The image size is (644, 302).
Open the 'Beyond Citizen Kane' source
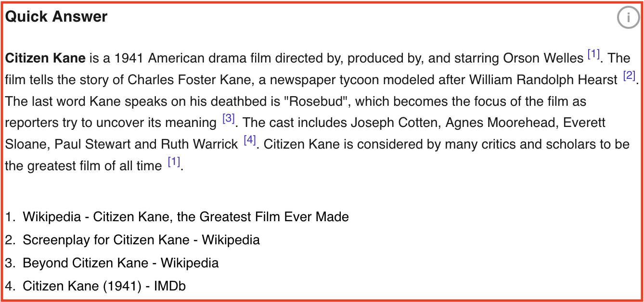pyautogui.click(x=120, y=263)
